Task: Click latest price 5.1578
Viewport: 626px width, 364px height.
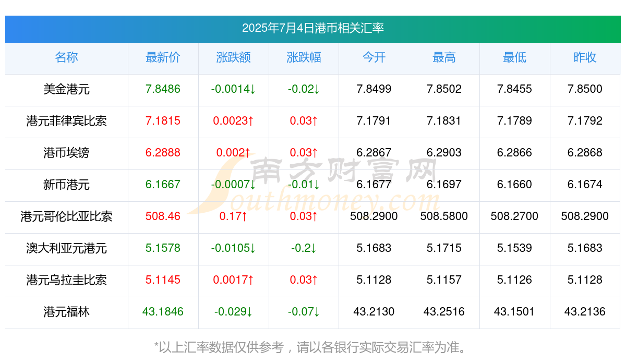Action: (x=163, y=248)
